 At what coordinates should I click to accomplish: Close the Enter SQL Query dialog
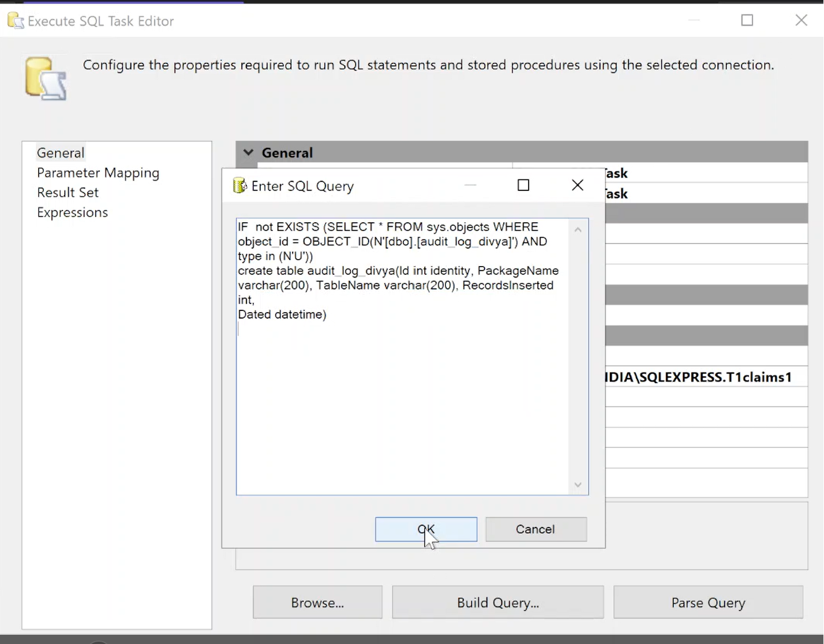pos(578,185)
